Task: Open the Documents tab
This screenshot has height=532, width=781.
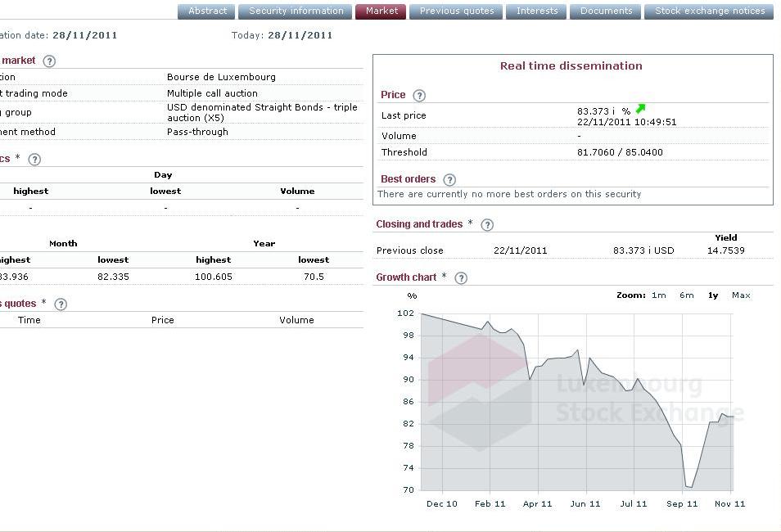Action: pos(606,11)
